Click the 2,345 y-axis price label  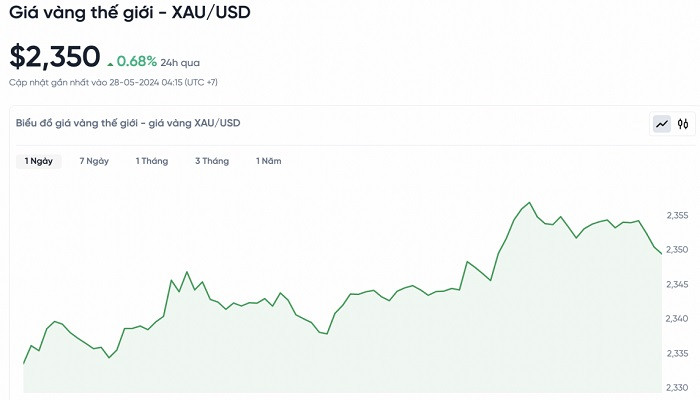click(677, 284)
